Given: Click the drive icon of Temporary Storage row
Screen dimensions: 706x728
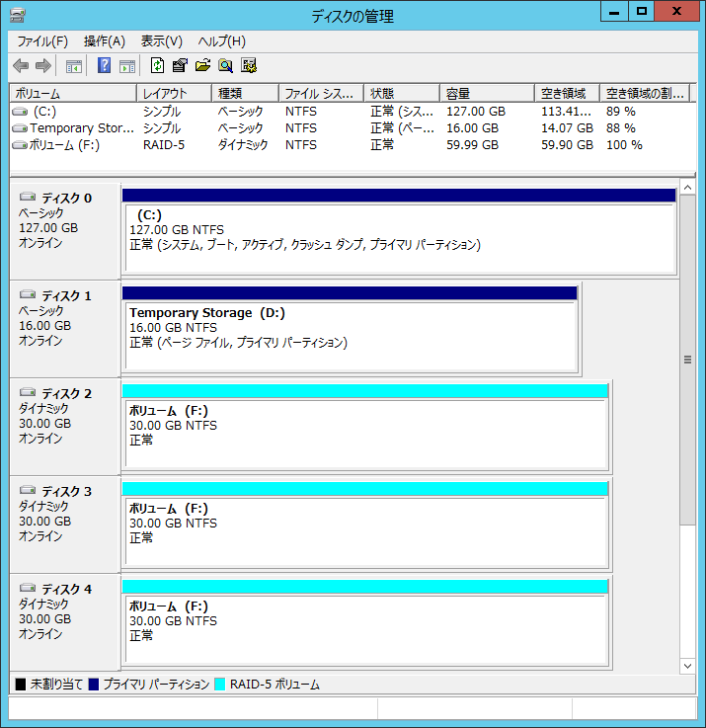Looking at the screenshot, I should click(x=20, y=128).
